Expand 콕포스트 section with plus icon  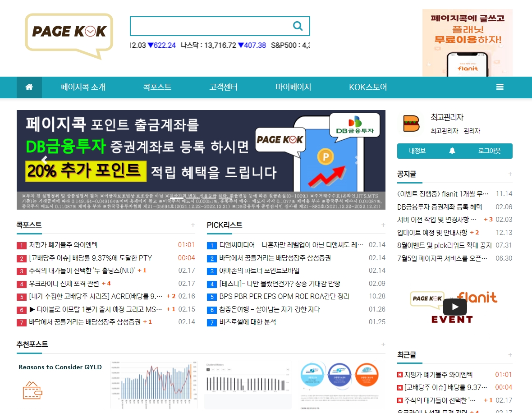tap(193, 225)
